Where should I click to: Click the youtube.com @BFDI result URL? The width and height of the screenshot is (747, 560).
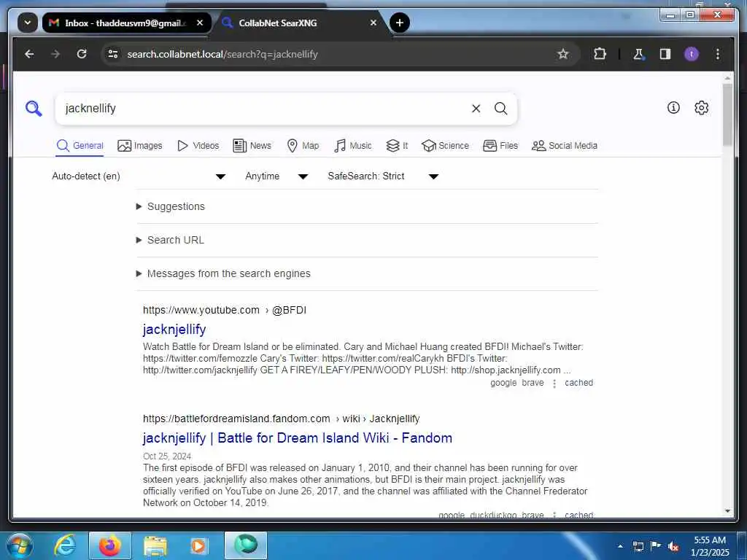pos(225,310)
